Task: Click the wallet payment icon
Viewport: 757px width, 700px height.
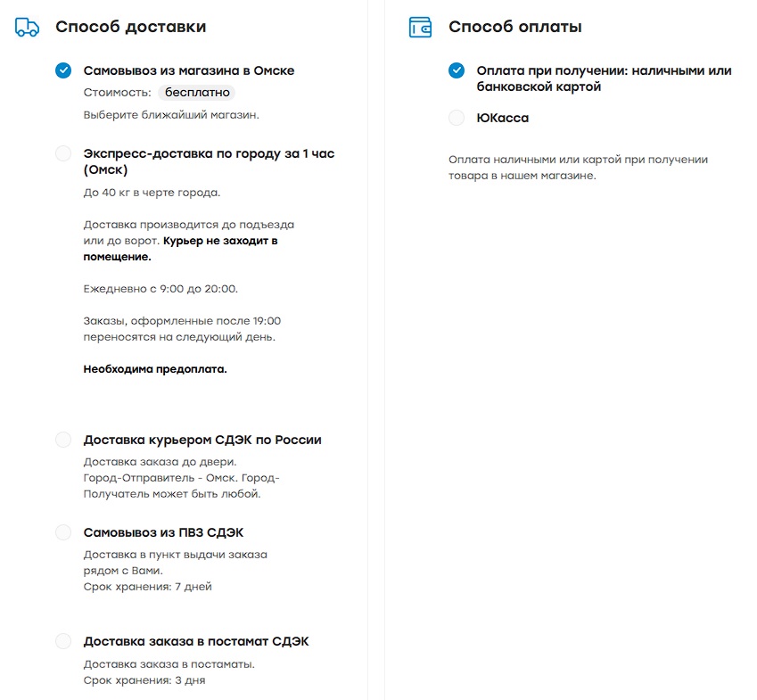Action: pos(420,27)
